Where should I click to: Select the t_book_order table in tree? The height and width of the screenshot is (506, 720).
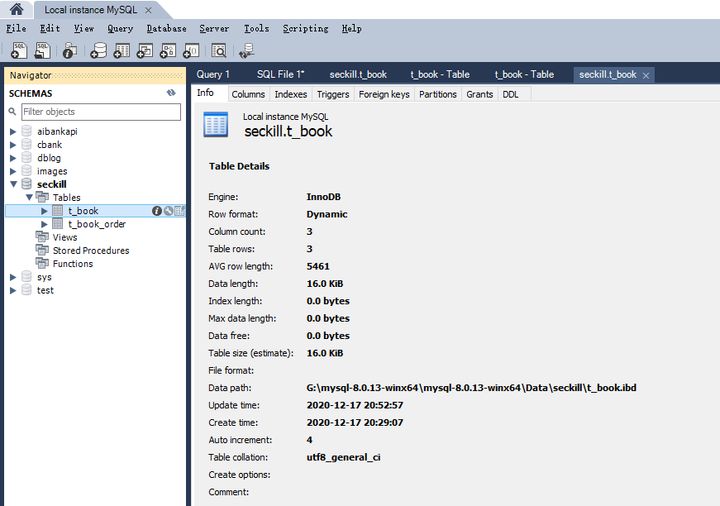pyautogui.click(x=97, y=224)
